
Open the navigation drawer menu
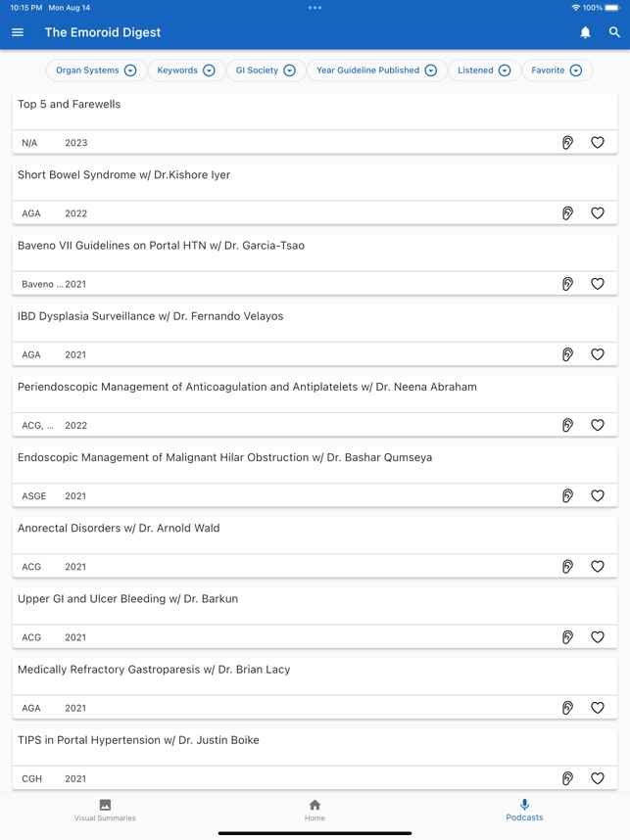click(x=17, y=31)
